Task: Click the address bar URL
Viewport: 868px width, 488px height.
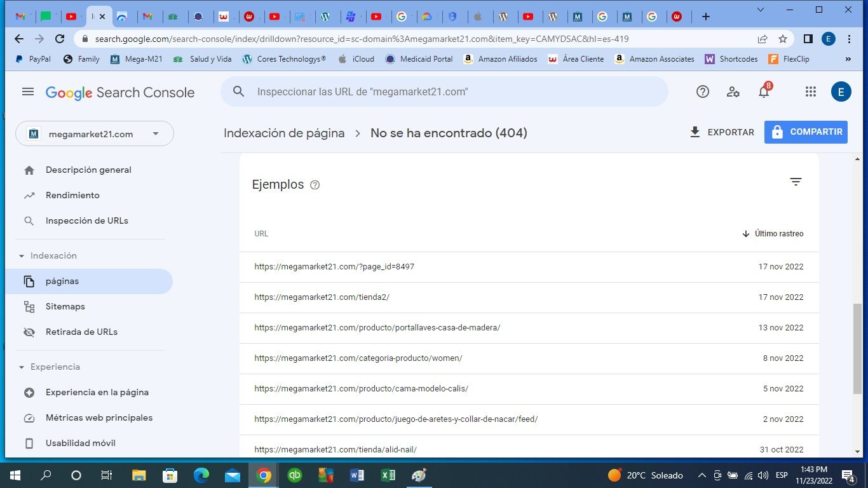Action: tap(362, 39)
